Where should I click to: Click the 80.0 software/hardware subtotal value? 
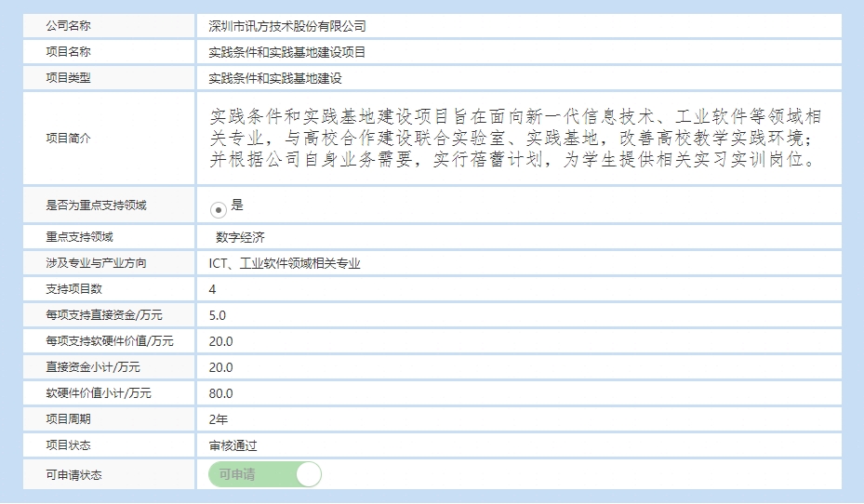tap(221, 393)
